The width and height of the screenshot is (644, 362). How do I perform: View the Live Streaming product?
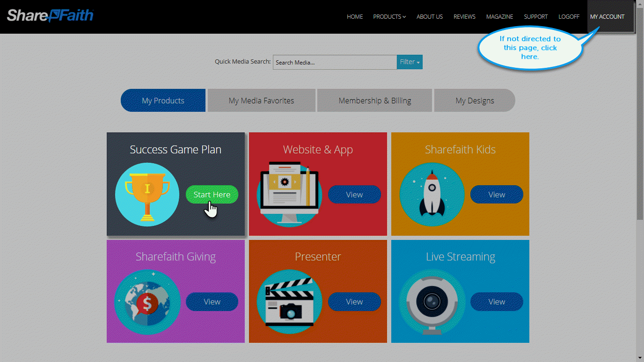497,302
